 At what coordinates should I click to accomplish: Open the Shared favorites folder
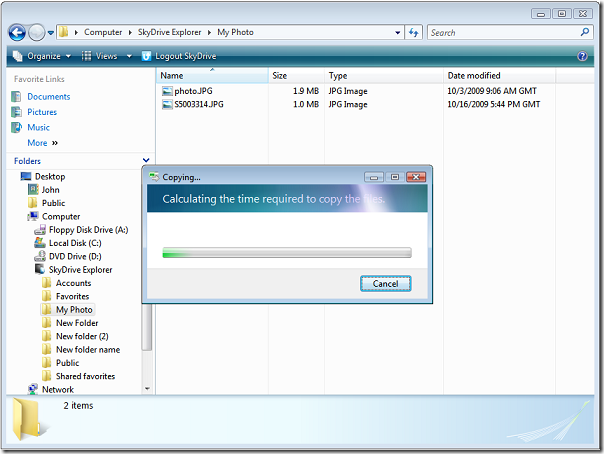click(x=85, y=376)
